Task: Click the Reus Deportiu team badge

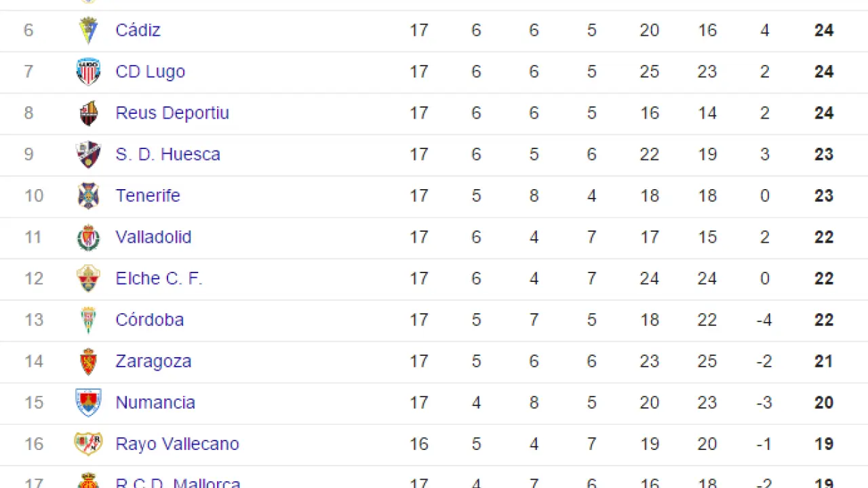Action: [x=88, y=113]
